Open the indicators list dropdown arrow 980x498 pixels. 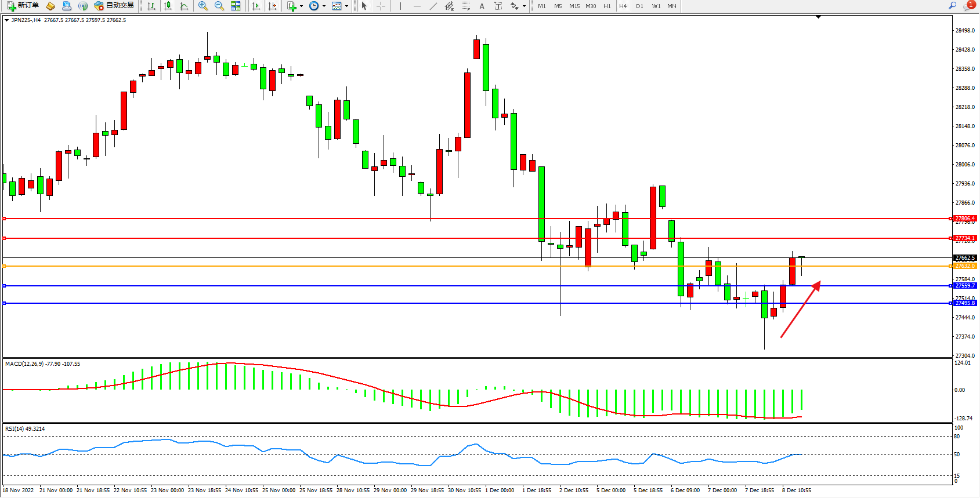(301, 6)
